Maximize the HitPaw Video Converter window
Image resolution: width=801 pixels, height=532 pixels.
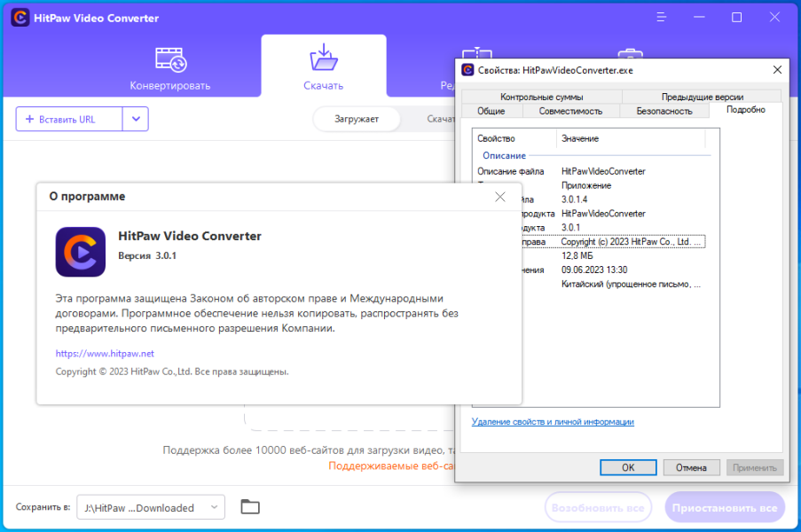[x=736, y=18]
